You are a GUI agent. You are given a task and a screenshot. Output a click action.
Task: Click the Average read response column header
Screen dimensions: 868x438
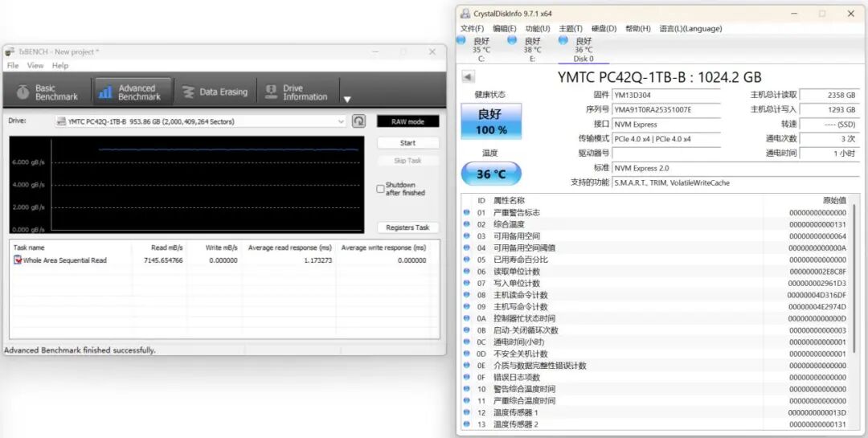coord(290,248)
